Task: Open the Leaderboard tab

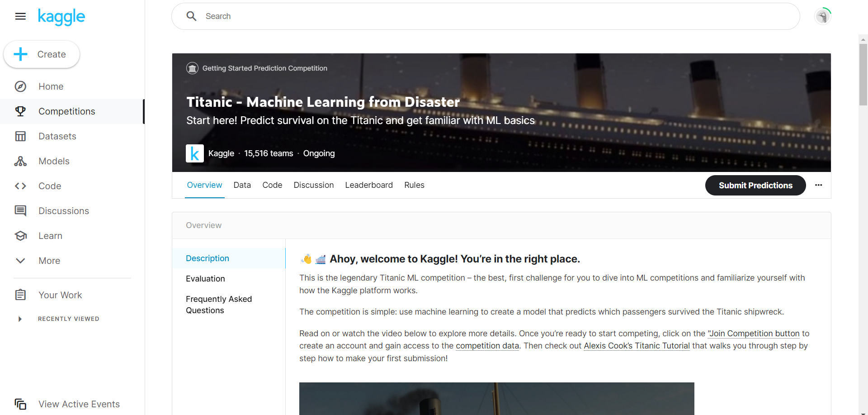Action: click(x=369, y=185)
